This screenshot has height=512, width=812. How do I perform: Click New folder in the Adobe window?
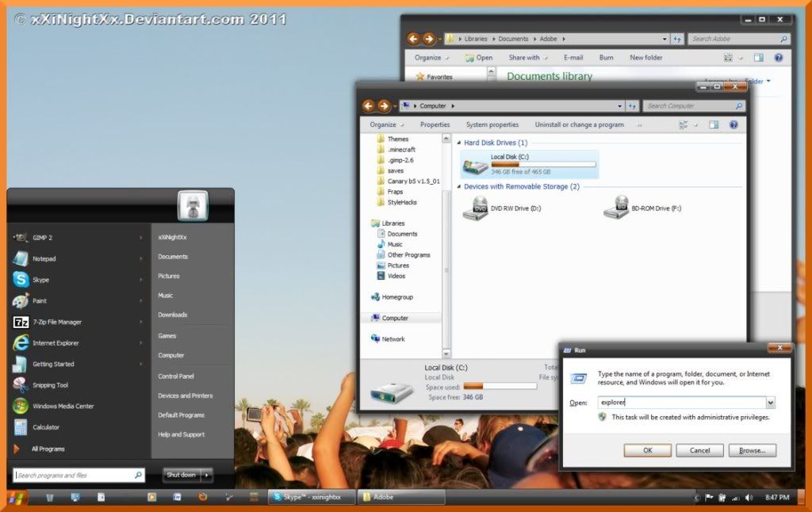coord(645,58)
